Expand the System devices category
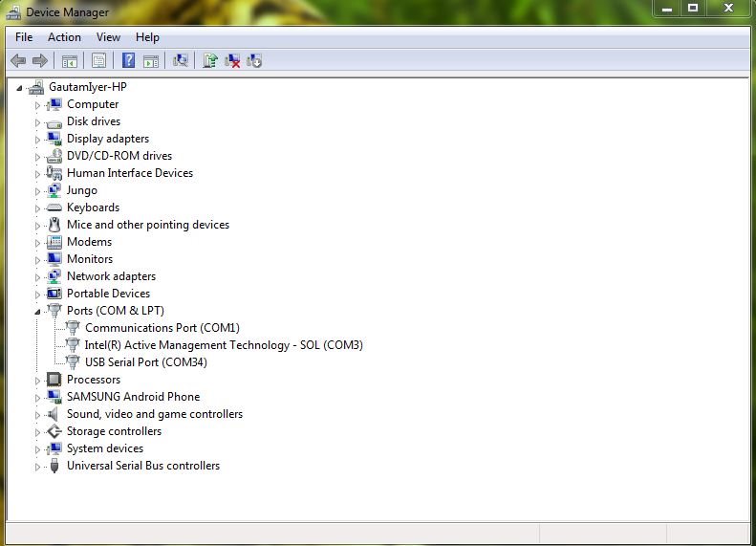756x546 pixels. 37,449
